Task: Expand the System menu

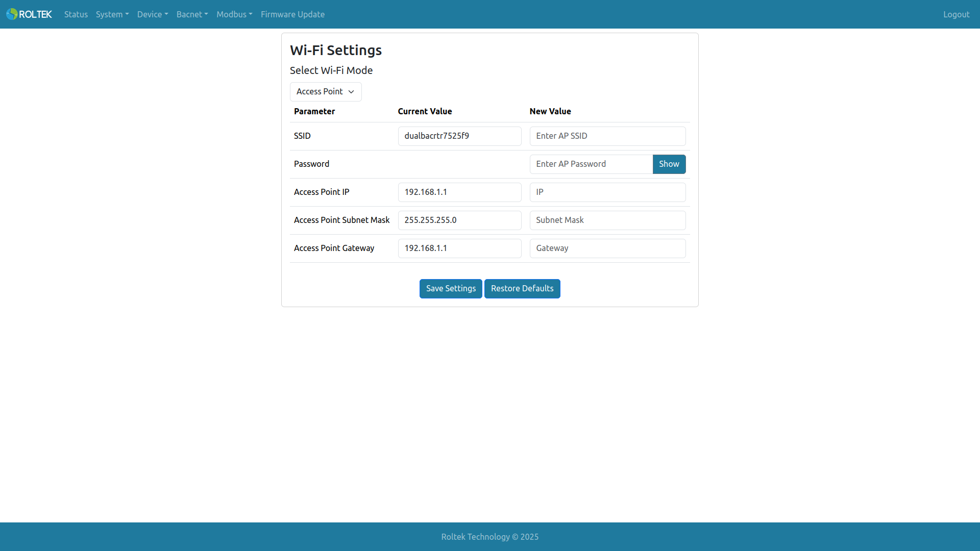Action: point(112,14)
